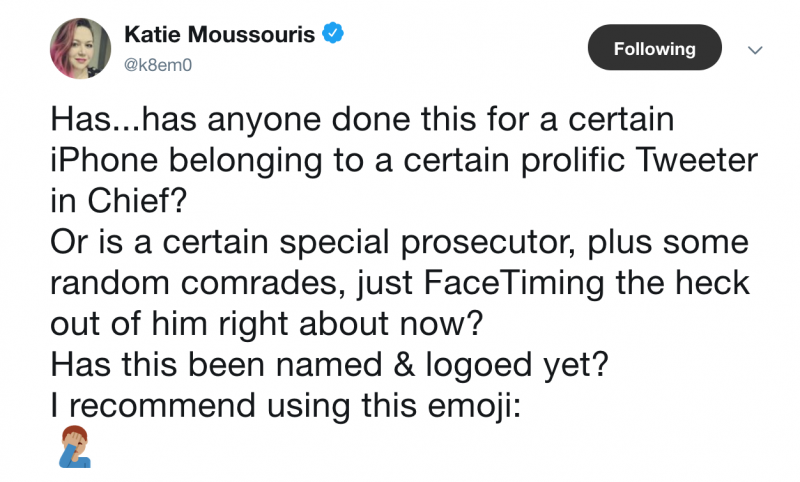Expand the tweet options chevron
800x482 pixels.
[x=755, y=49]
